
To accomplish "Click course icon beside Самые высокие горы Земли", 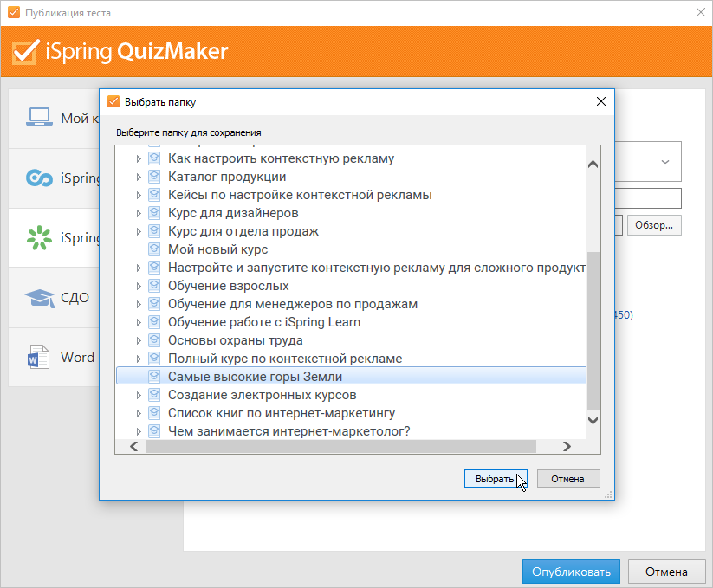I will click(x=154, y=376).
